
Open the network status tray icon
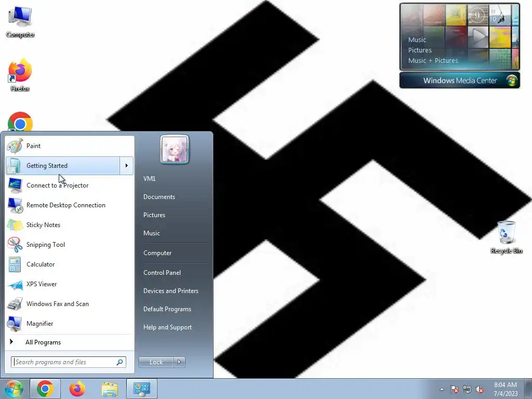tap(467, 389)
